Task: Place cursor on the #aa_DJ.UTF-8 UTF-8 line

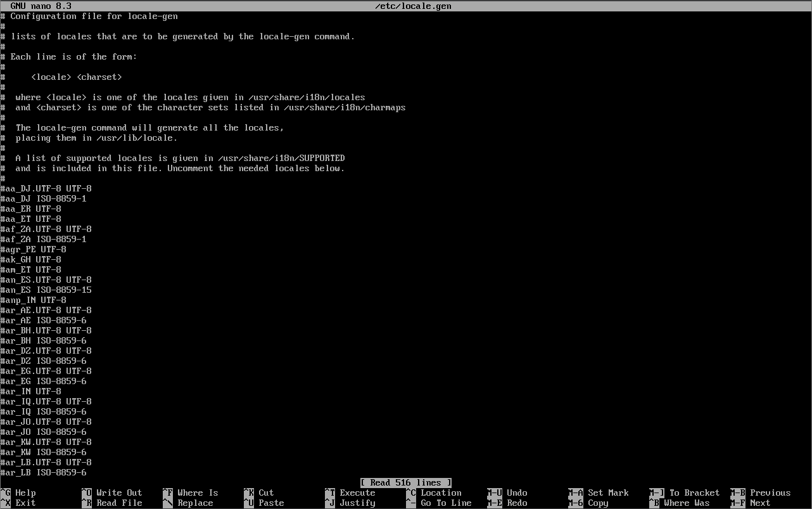Action: (46, 188)
